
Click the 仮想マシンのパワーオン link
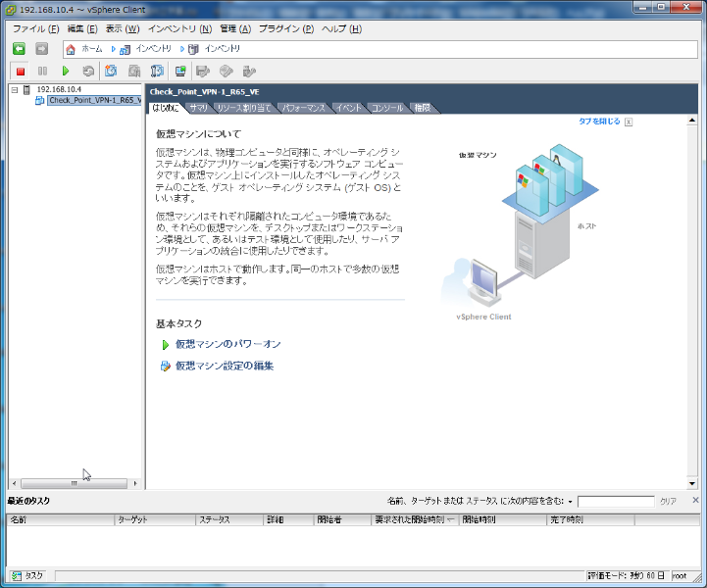pyautogui.click(x=227, y=345)
